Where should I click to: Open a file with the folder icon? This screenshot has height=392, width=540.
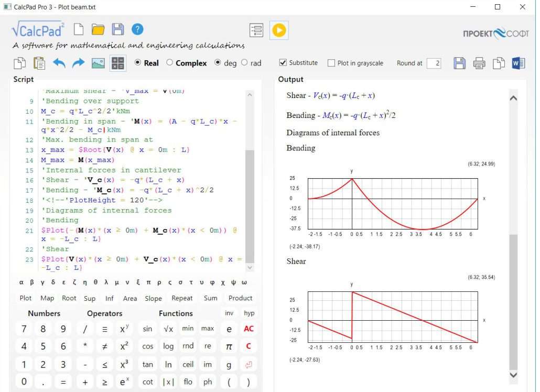click(x=98, y=29)
